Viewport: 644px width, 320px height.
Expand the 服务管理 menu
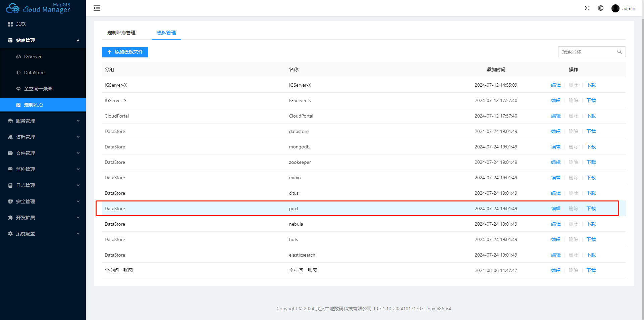[43, 121]
